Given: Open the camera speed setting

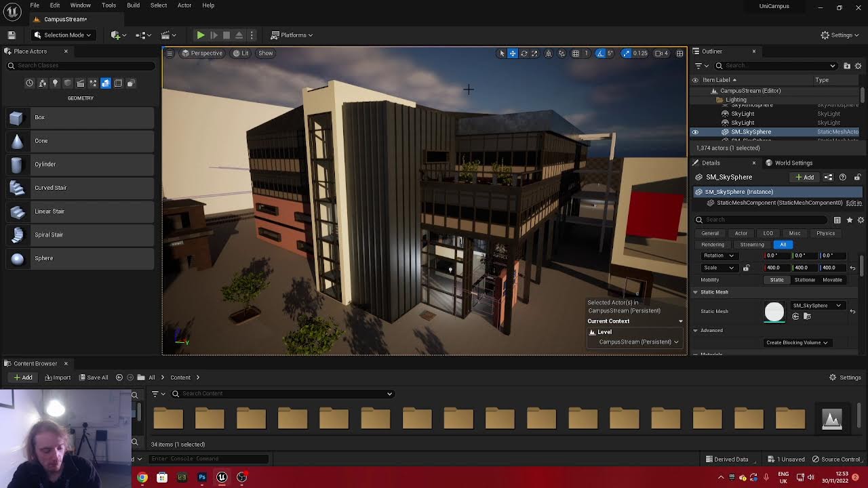Looking at the screenshot, I should click(x=661, y=53).
